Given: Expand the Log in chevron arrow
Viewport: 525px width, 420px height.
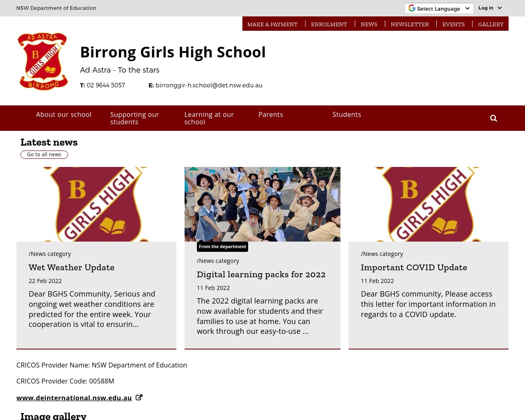Looking at the screenshot, I should pyautogui.click(x=499, y=8).
